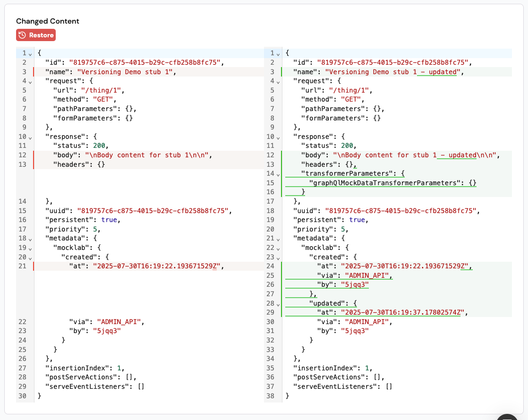Screen dimensions: 528x420
Task: Click timestamp "2025-07-30T16:19:37.17802574Z"
Action: tap(402, 312)
